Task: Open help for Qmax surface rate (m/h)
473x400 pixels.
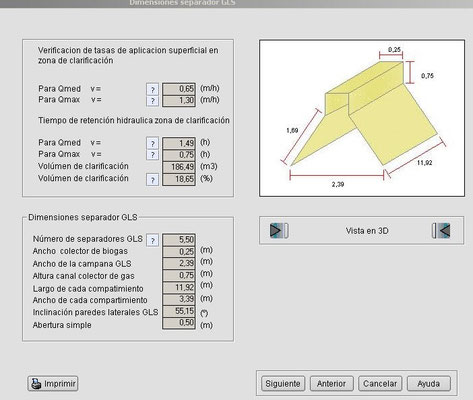Action: tap(152, 101)
